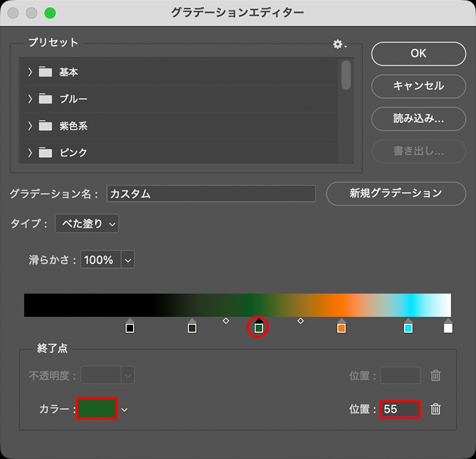Open the color dropdown arrow beside swatch
The width and height of the screenshot is (476, 459).
(125, 409)
